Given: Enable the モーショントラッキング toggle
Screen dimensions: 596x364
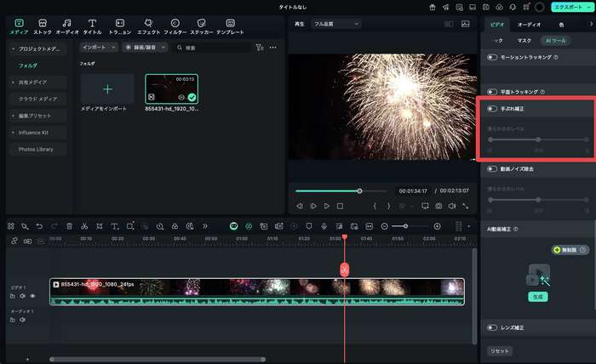Looking at the screenshot, I should pyautogui.click(x=492, y=57).
